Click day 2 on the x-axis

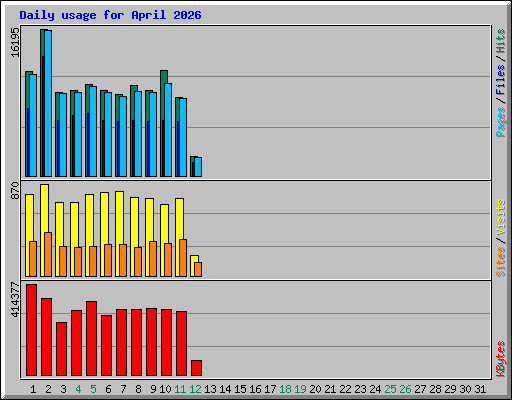(x=48, y=389)
